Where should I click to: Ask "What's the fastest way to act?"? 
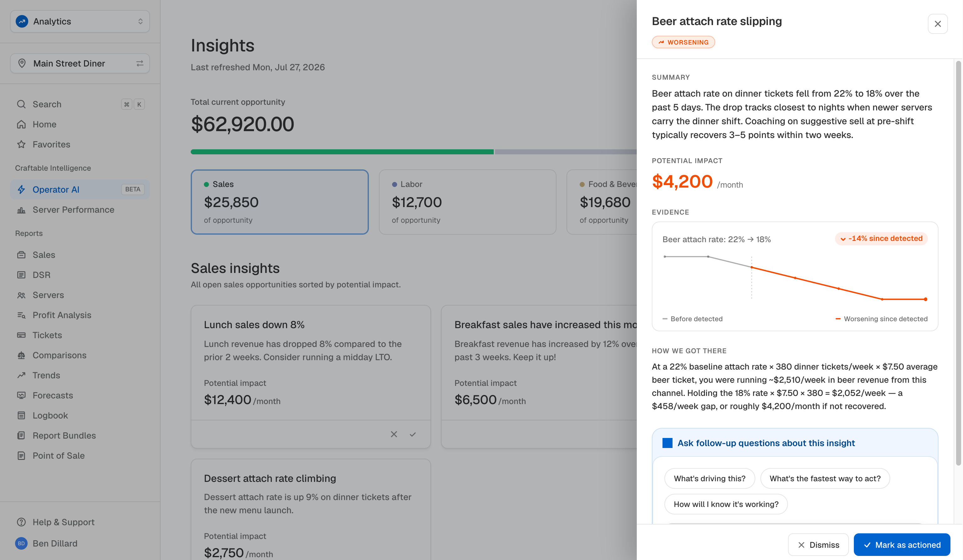tap(825, 478)
